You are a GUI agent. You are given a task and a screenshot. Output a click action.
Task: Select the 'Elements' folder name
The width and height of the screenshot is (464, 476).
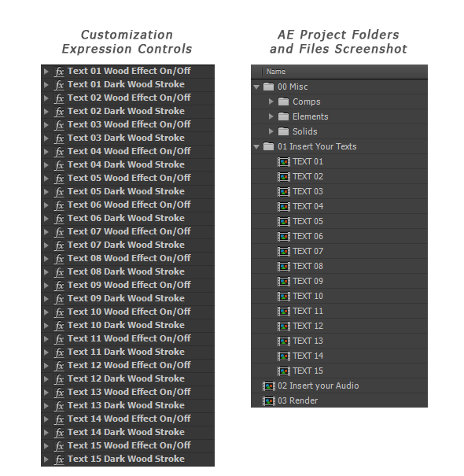310,116
